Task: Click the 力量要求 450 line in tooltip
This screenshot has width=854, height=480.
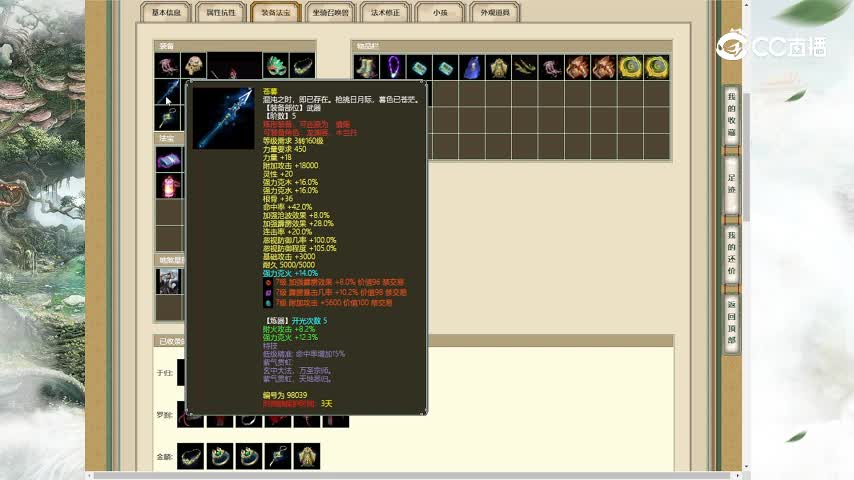Action: 284,149
